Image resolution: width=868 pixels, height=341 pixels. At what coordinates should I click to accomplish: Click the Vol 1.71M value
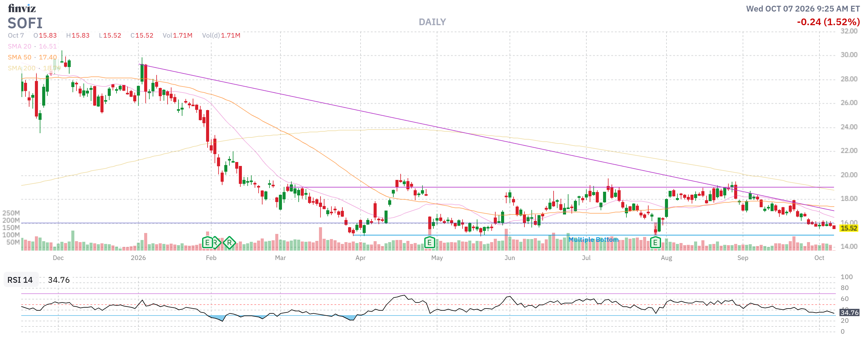tap(178, 35)
